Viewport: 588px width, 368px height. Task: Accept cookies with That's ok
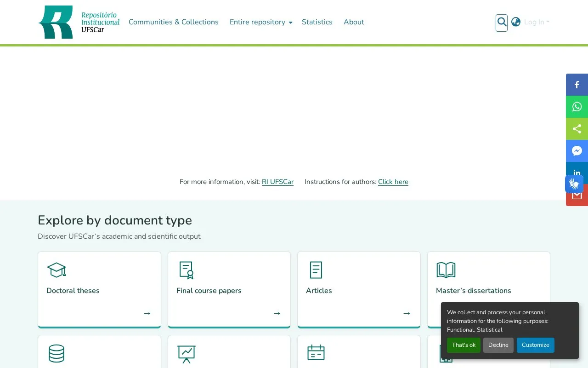coord(464,345)
